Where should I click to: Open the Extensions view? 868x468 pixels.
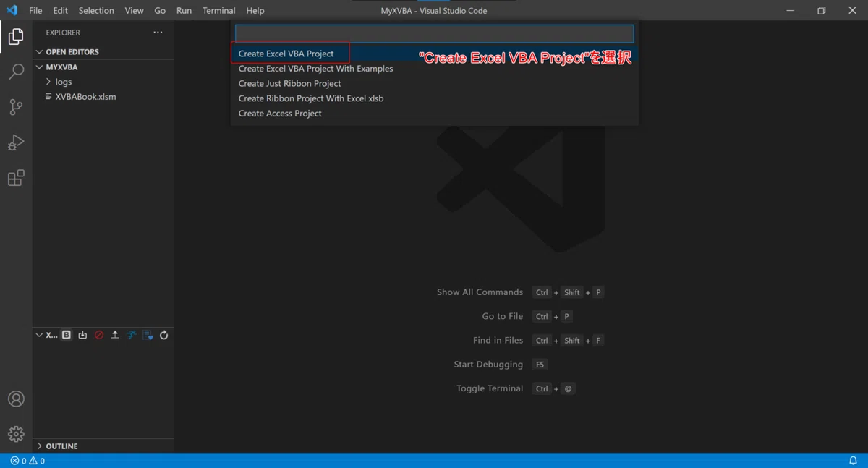(16, 178)
